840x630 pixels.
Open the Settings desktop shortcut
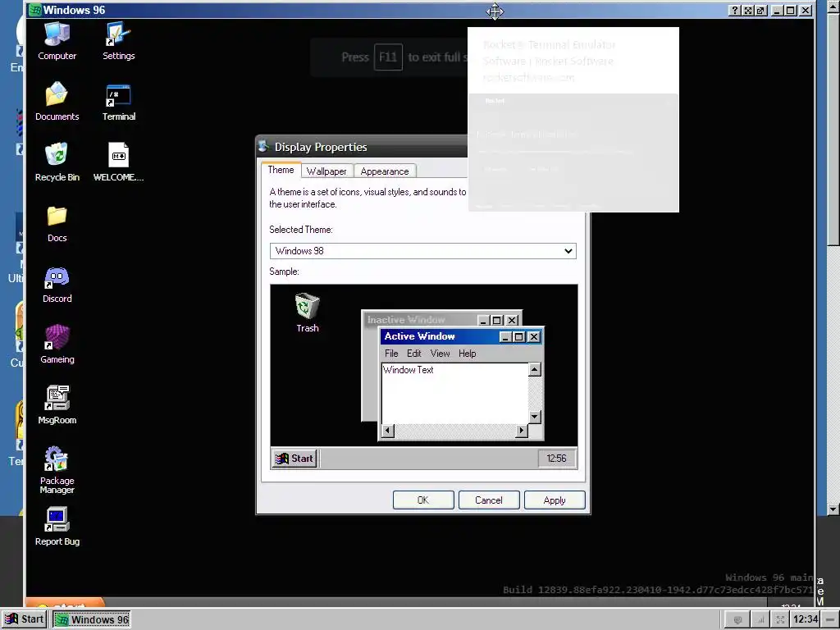click(x=118, y=41)
